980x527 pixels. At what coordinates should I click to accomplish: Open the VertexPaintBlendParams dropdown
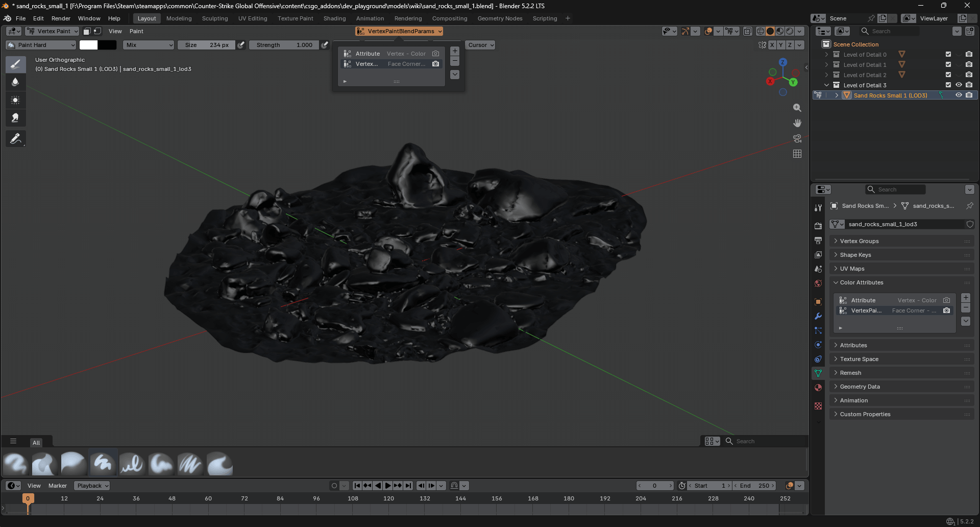click(x=399, y=31)
